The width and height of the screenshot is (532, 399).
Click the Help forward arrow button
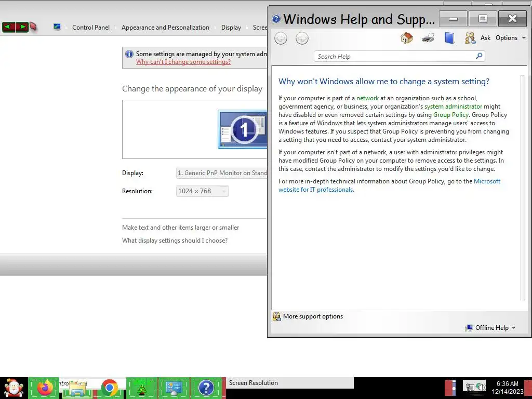[302, 38]
